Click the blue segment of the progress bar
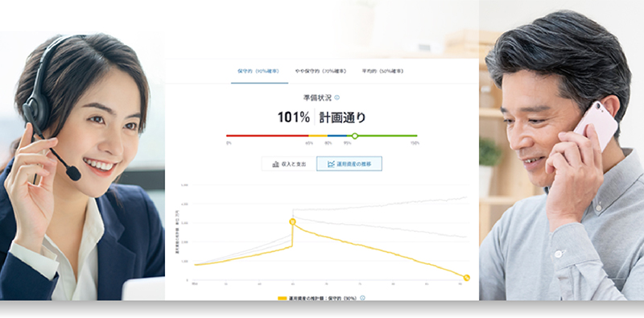Viewport: 644px width, 318px height. pyautogui.click(x=336, y=135)
